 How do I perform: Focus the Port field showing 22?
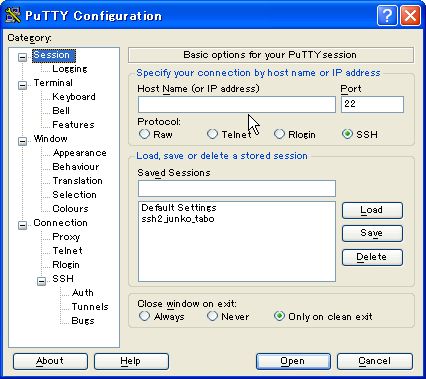click(x=372, y=105)
